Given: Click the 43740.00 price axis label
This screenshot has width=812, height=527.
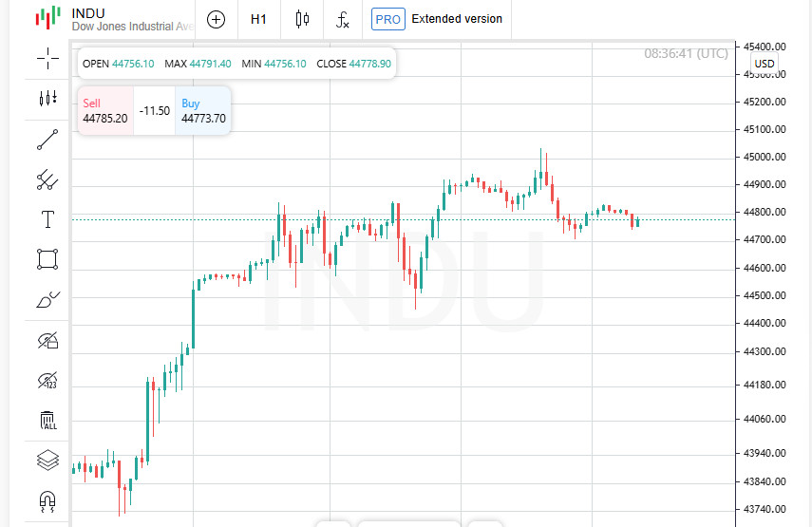Looking at the screenshot, I should (x=765, y=509).
